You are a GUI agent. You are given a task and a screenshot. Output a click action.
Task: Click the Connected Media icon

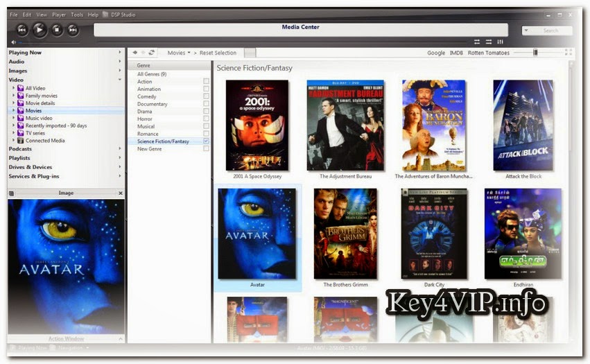point(21,141)
